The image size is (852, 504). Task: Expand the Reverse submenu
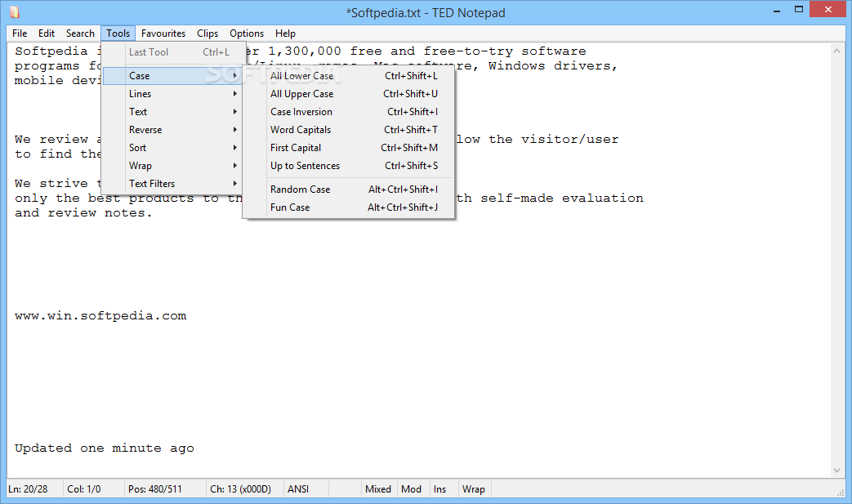click(x=173, y=130)
